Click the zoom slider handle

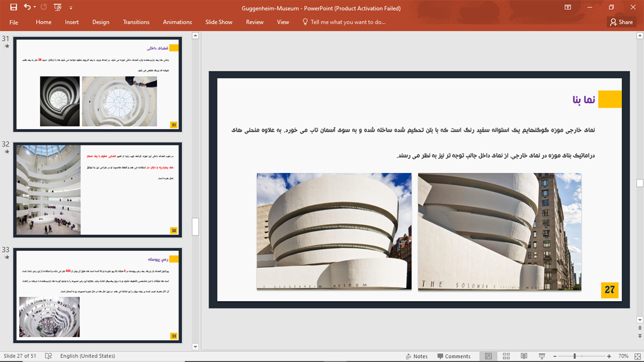[x=574, y=356]
